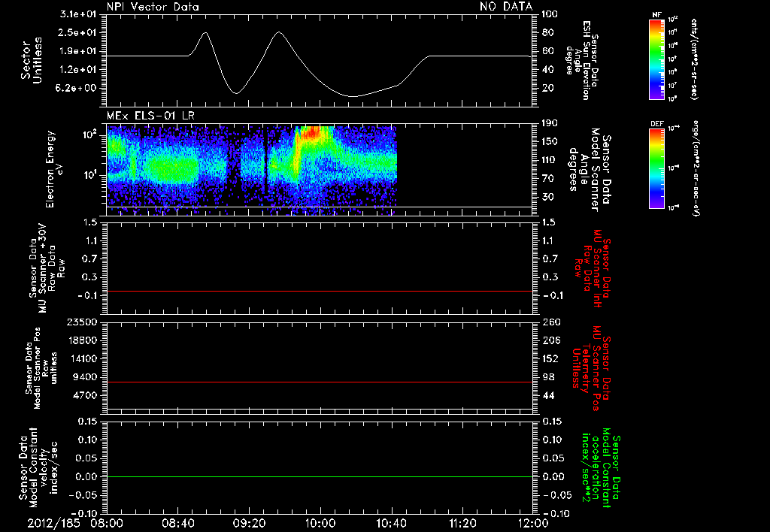Select the "MU Scanner +30V Raw Data" axis label
The width and height of the screenshot is (770, 532).
[x=47, y=268]
